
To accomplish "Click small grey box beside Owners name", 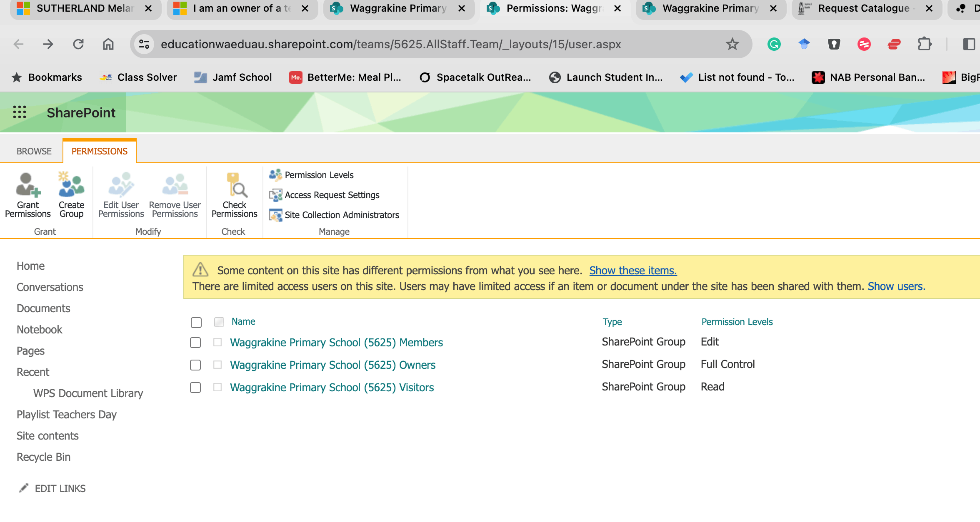I will pyautogui.click(x=217, y=365).
